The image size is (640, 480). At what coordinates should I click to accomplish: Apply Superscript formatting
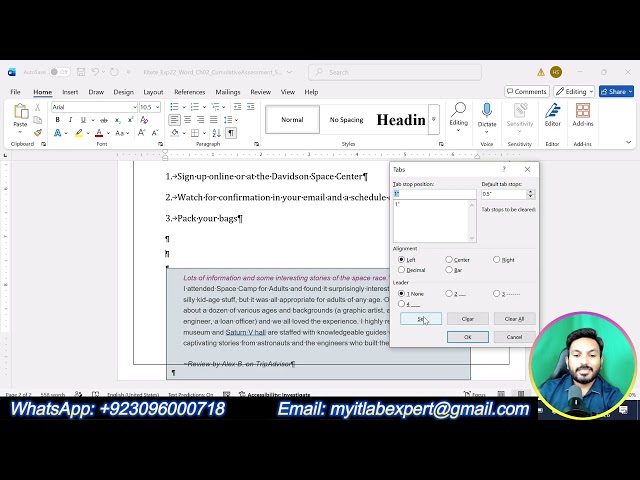pyautogui.click(x=131, y=120)
